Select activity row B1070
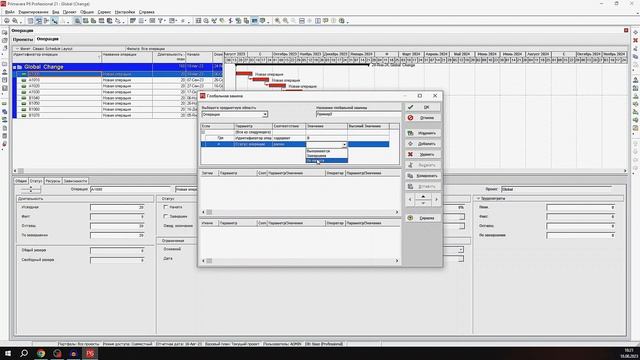The image size is (640, 360). pos(118,116)
